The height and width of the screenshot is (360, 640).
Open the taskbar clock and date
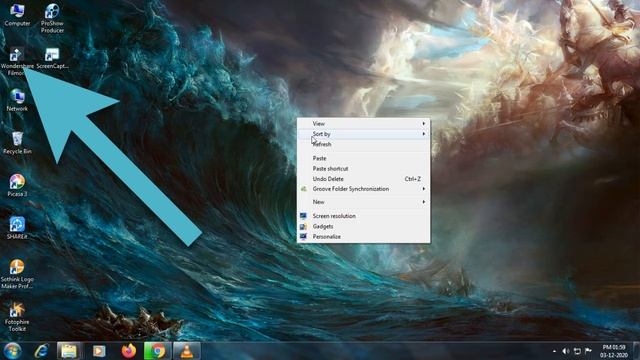pyautogui.click(x=614, y=351)
